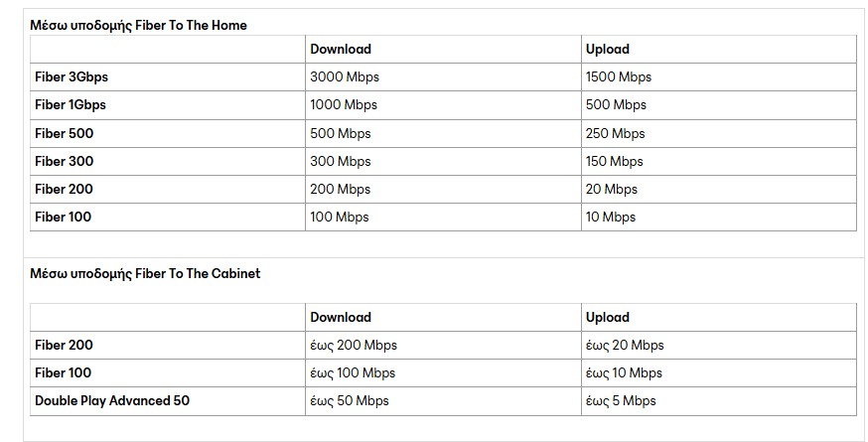This screenshot has width=868, height=442.
Task: Click the Upload header in the Home table
Action: click(x=608, y=50)
